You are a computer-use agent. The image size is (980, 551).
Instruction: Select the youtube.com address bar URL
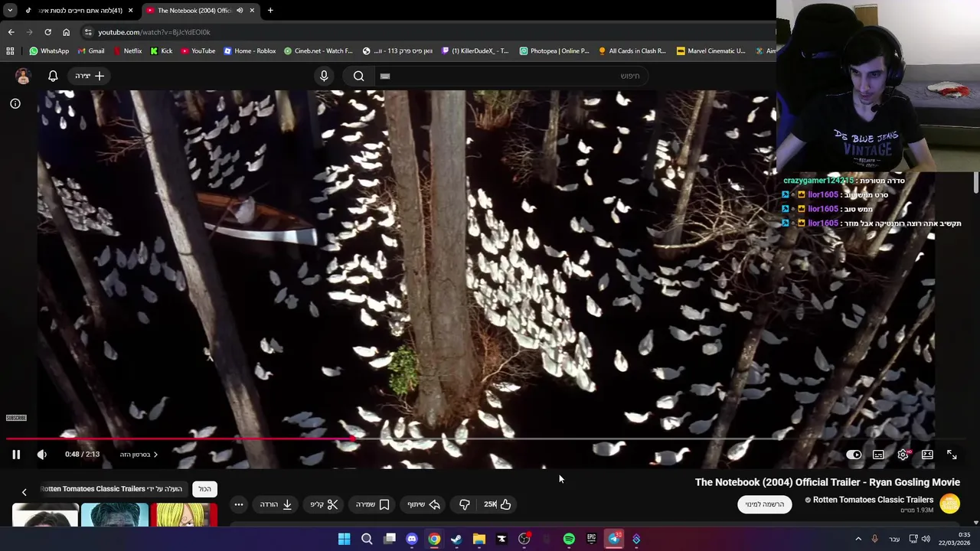tap(154, 32)
